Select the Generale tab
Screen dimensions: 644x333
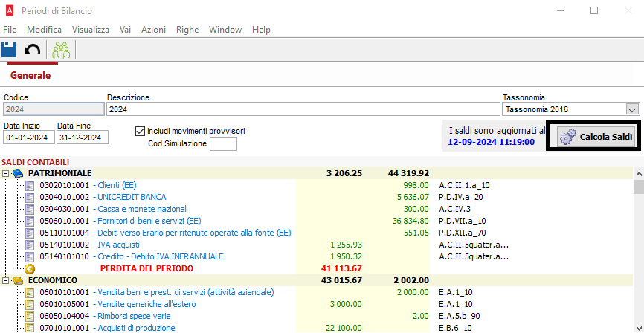pos(30,76)
